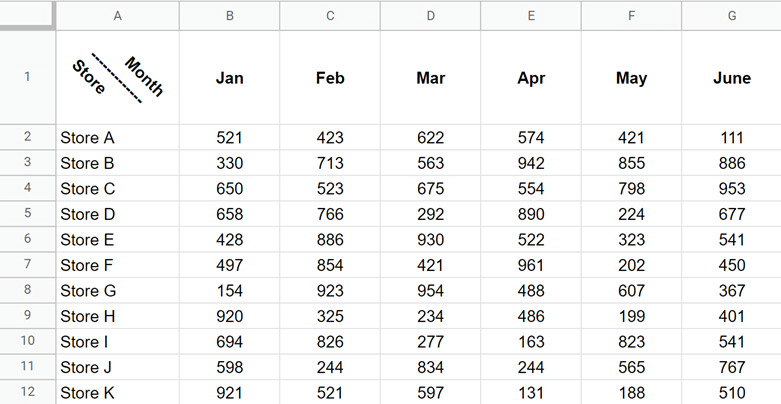Click Store F's April value 961

530,264
